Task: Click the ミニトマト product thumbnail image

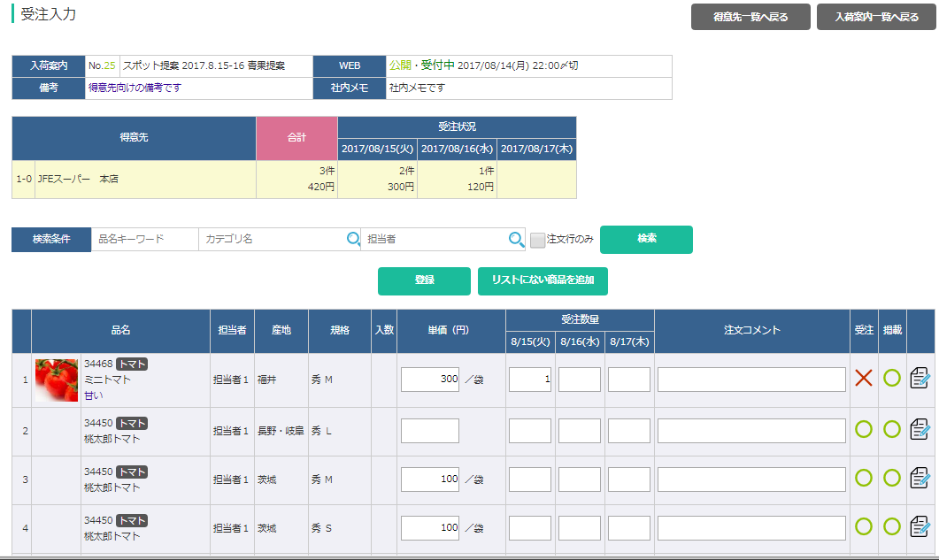Action: [57, 380]
